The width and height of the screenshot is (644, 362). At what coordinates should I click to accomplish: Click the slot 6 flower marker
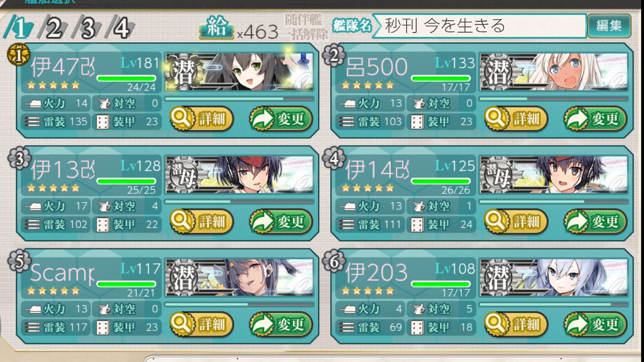coord(334,261)
